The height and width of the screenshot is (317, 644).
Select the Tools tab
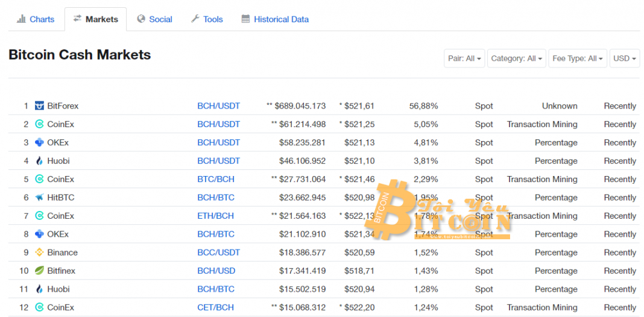point(207,19)
